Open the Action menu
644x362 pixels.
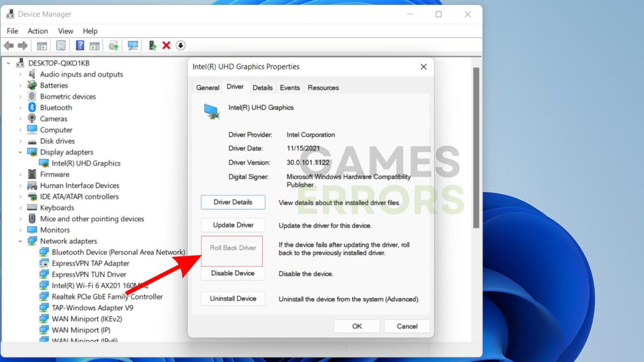point(37,31)
